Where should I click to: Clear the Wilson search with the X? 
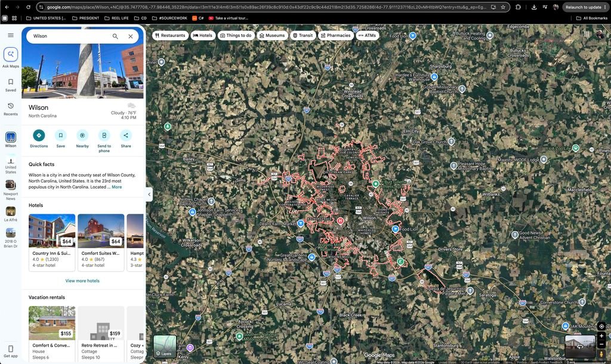tap(131, 36)
